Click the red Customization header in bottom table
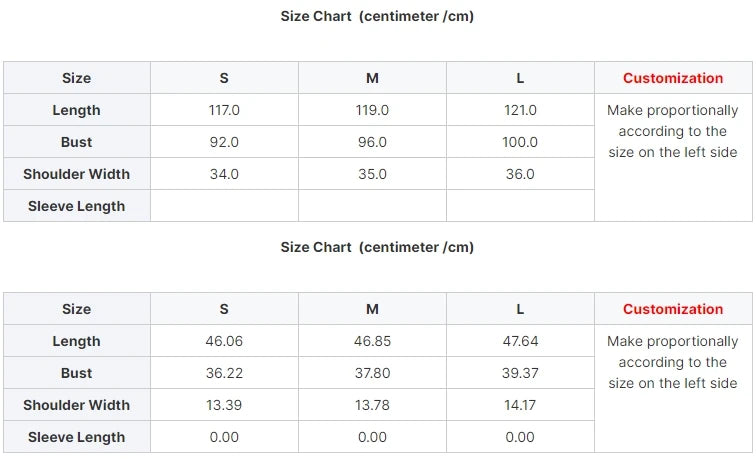Image resolution: width=756 pixels, height=459 pixels. pos(673,309)
